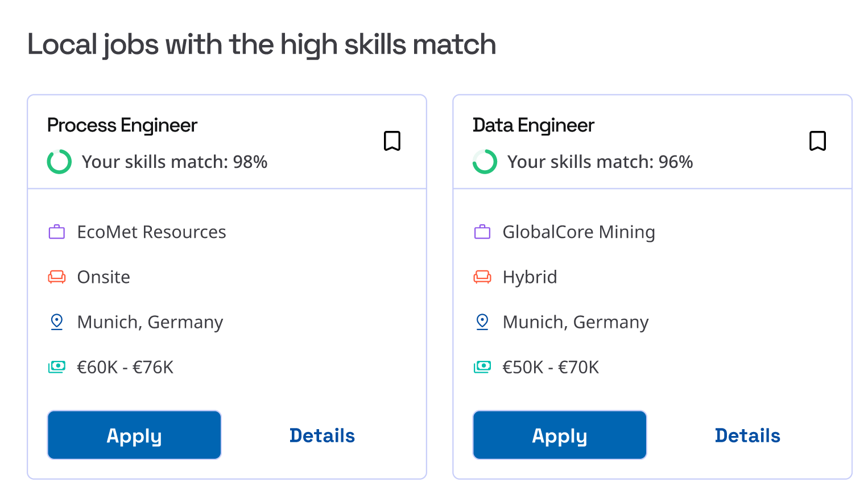Click the couch icon next to Hybrid

coord(482,277)
